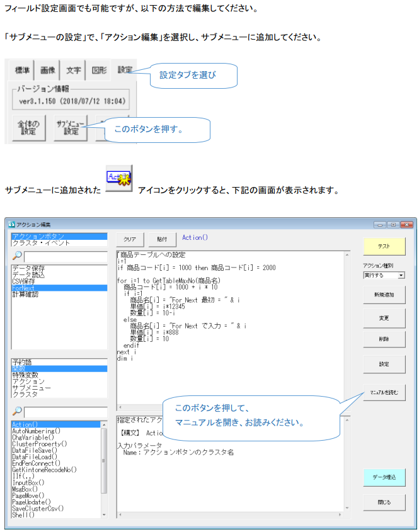Select クラスタ・イベント in the top list
419x532 pixels.
[59, 243]
